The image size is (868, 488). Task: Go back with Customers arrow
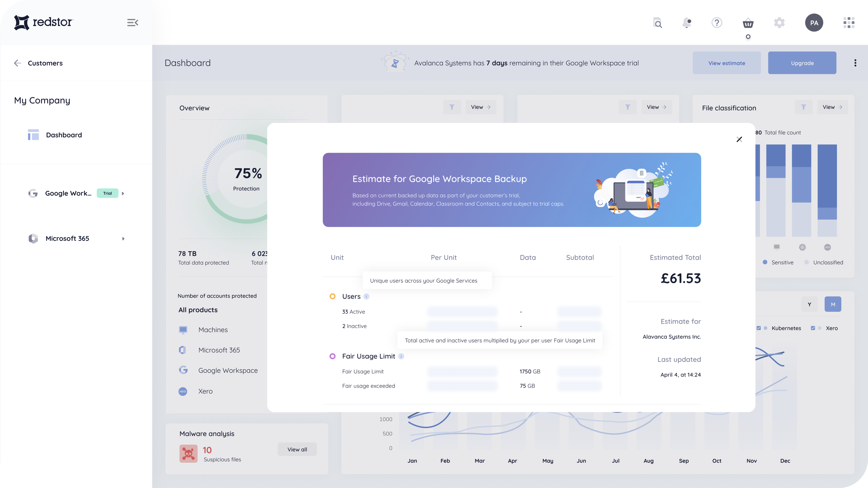(18, 63)
